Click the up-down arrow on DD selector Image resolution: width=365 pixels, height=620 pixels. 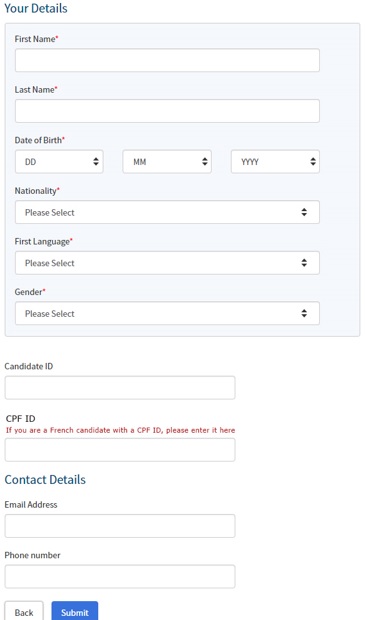[96, 162]
